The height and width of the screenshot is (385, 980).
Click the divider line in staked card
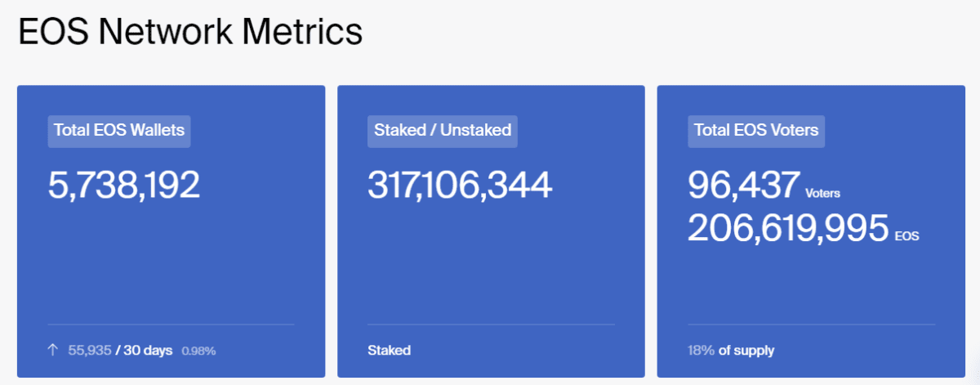click(x=491, y=325)
